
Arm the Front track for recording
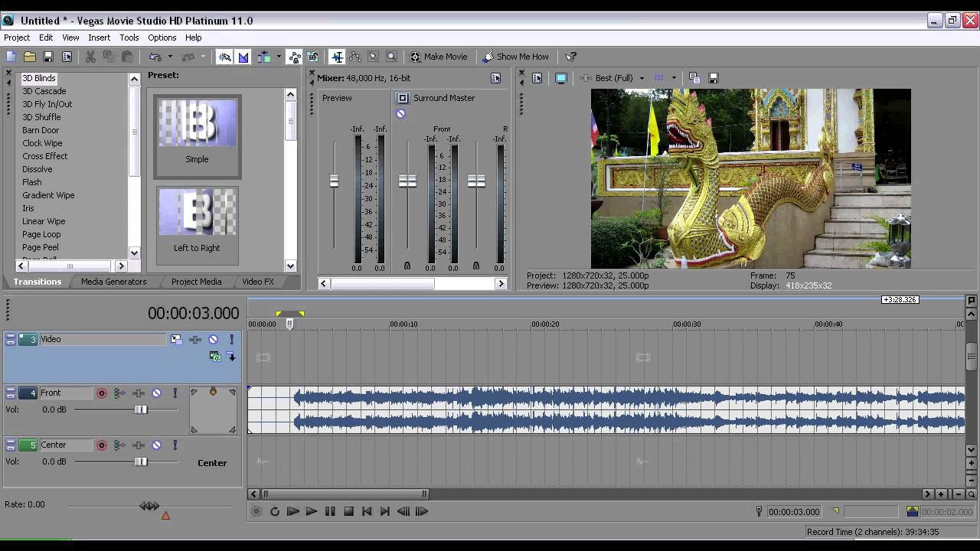(101, 393)
